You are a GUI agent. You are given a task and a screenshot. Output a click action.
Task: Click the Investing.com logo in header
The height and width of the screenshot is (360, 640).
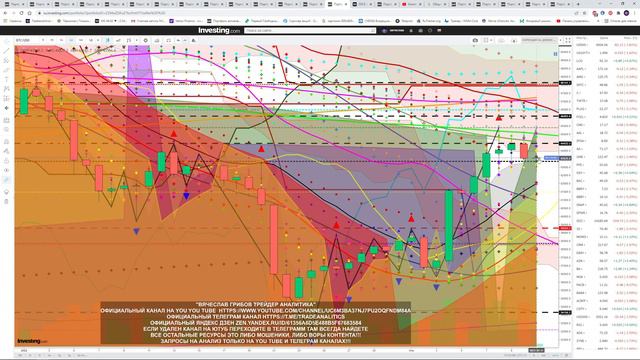tap(219, 30)
